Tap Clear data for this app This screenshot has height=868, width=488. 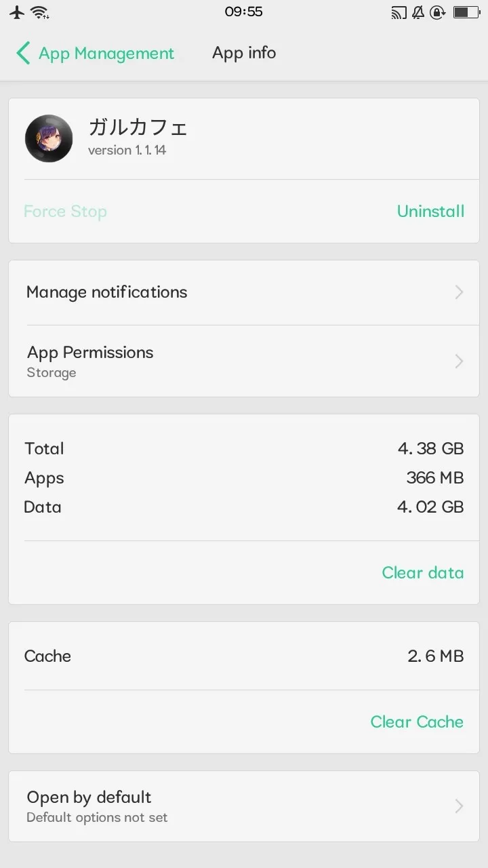422,573
